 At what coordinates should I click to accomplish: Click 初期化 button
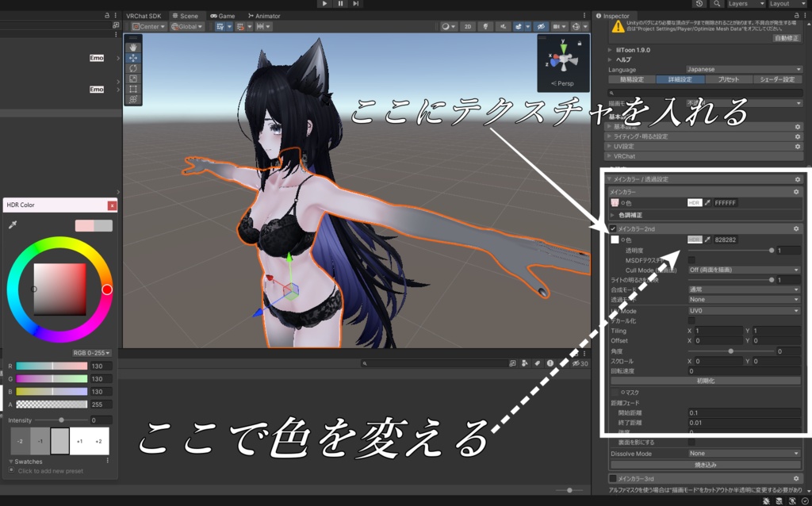705,381
